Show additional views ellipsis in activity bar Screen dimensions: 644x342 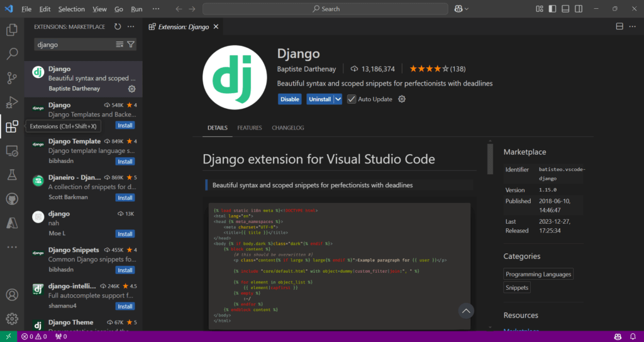(12, 247)
